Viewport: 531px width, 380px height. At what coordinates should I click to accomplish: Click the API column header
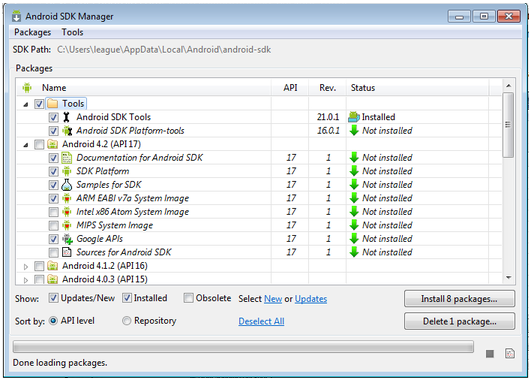point(290,88)
